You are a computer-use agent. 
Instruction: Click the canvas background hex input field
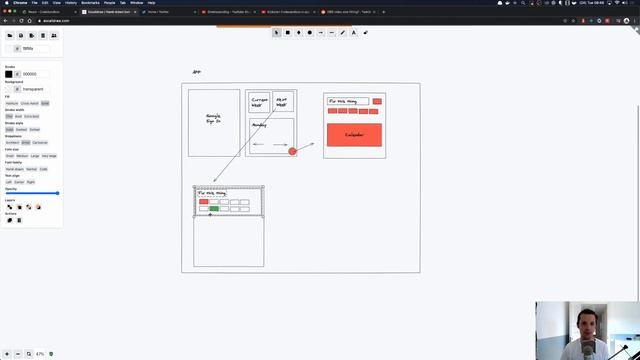pos(35,49)
